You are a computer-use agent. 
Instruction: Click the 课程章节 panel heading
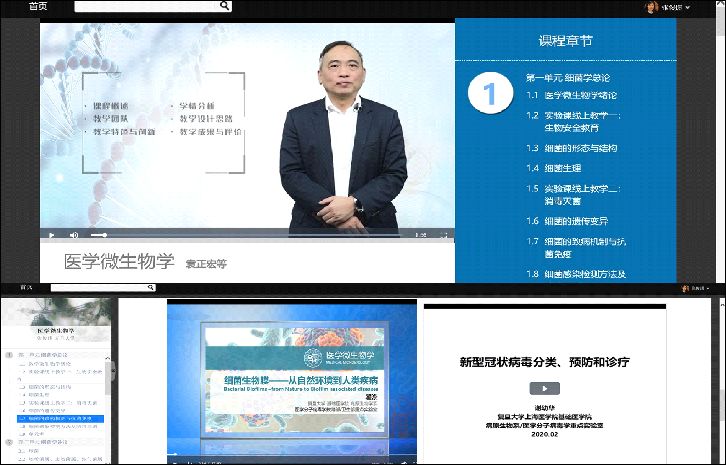click(x=565, y=41)
